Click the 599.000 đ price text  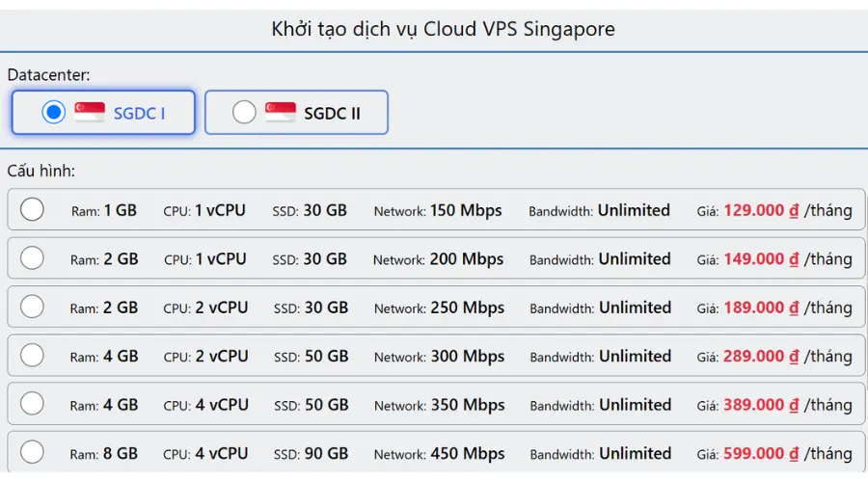pos(760,453)
